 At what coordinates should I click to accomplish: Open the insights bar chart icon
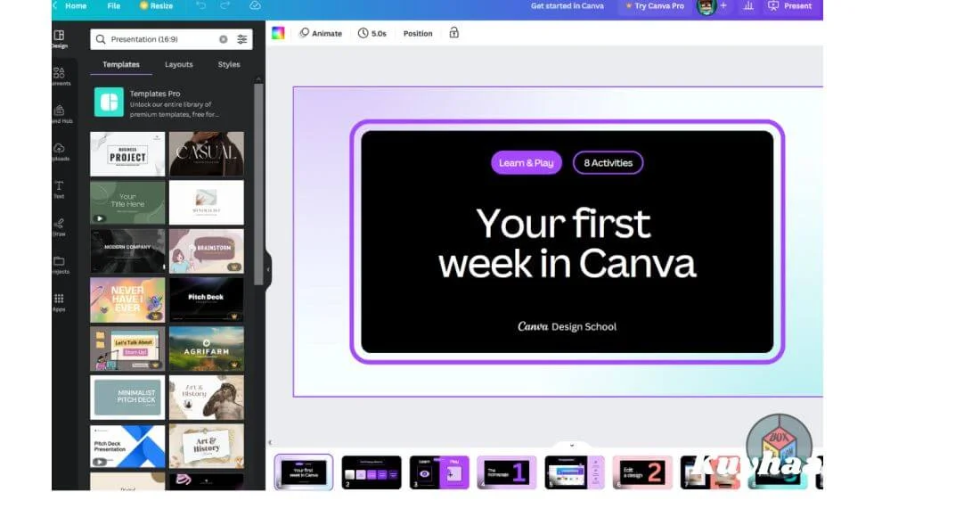click(x=748, y=5)
